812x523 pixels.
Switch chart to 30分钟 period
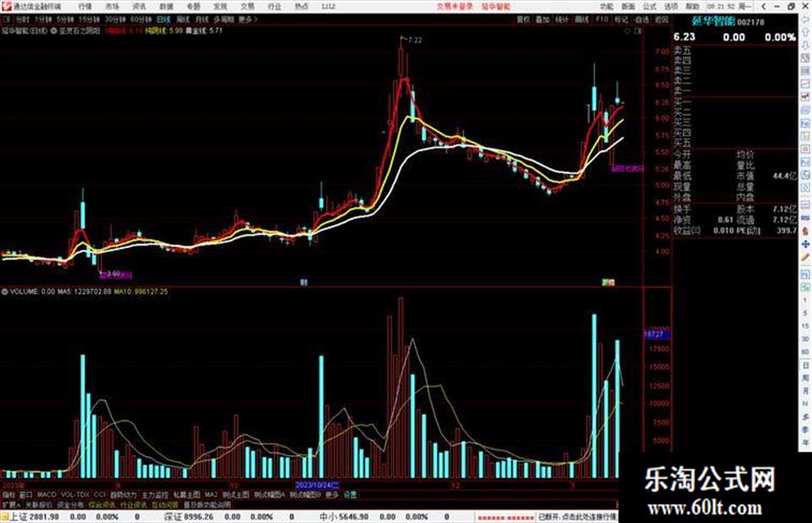pyautogui.click(x=115, y=19)
